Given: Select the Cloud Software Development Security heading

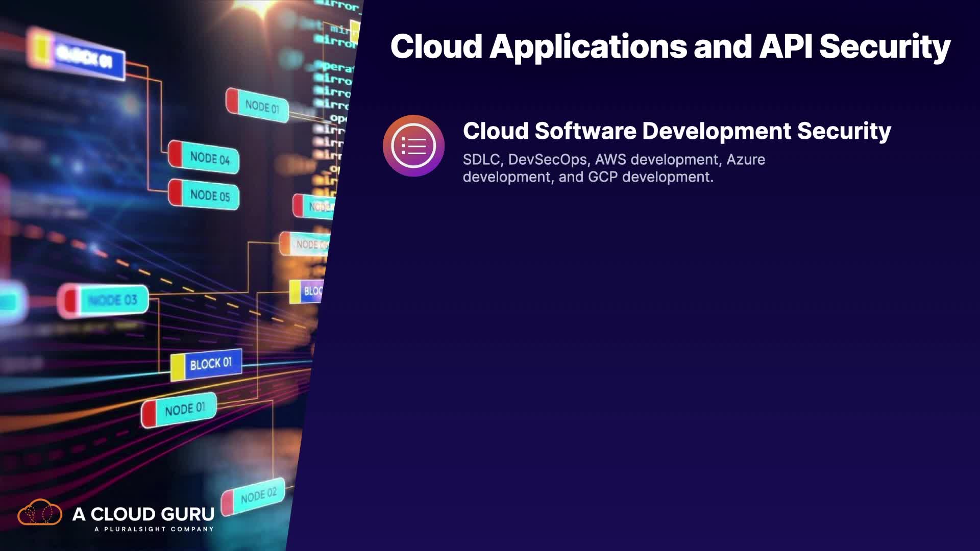Looking at the screenshot, I should point(677,131).
